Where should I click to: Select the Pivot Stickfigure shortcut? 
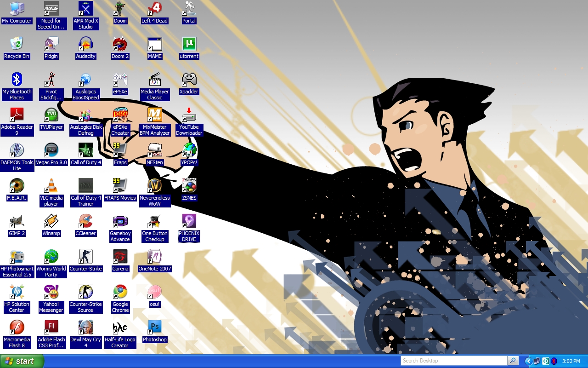pyautogui.click(x=51, y=79)
